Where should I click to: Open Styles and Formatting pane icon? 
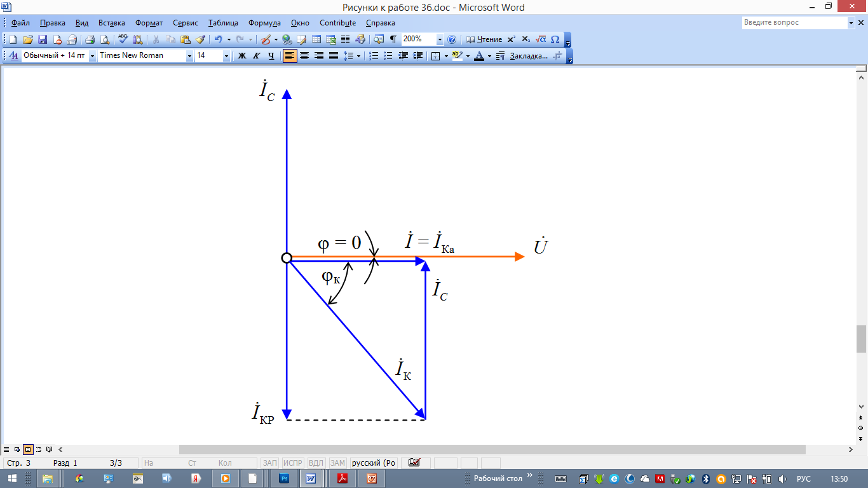pyautogui.click(x=13, y=56)
